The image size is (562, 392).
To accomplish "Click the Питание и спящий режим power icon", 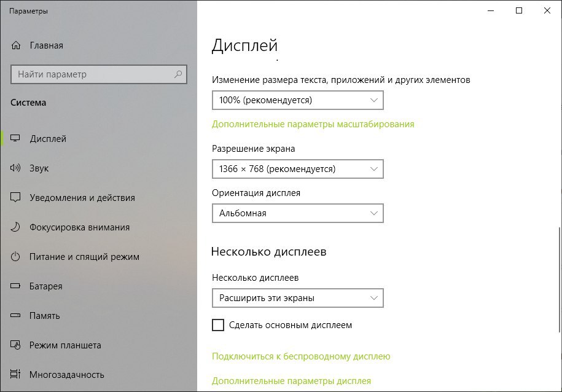I will (x=15, y=256).
